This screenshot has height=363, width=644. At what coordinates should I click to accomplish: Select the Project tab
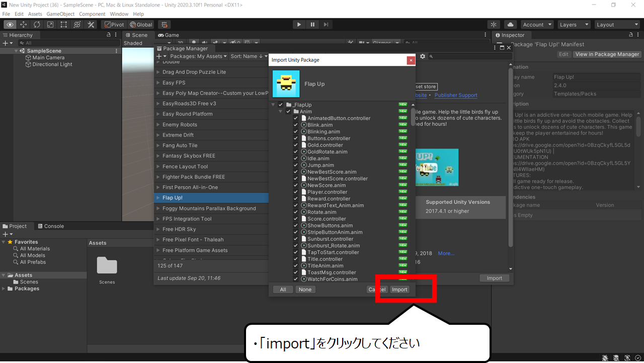coord(15,226)
